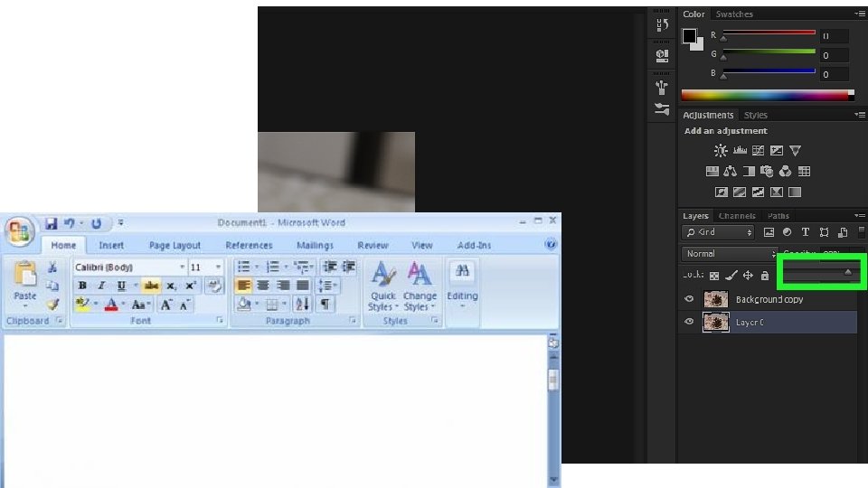Open Paragraph dialog launcher in Word

(x=352, y=320)
